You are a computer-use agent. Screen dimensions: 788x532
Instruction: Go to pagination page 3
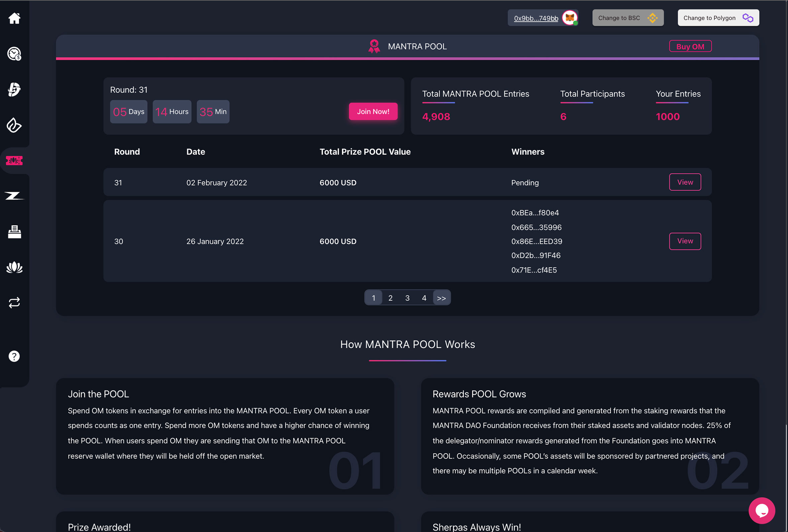click(x=407, y=298)
